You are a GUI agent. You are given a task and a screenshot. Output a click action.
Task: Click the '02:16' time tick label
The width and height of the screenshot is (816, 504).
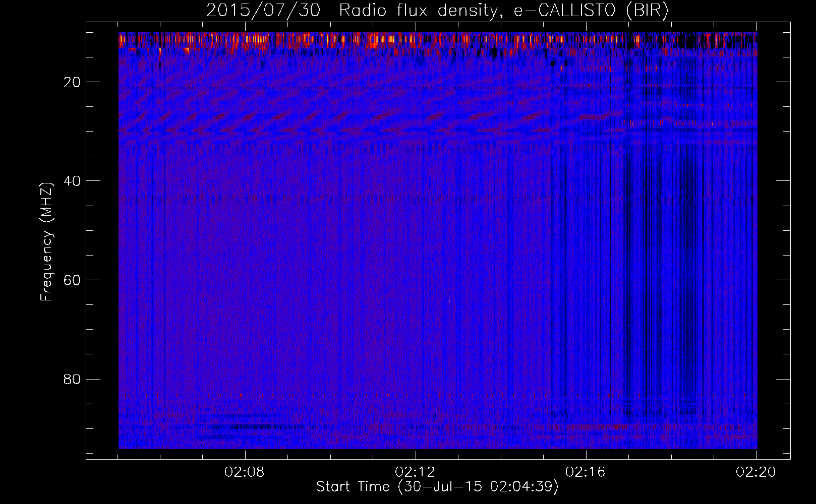coord(586,472)
